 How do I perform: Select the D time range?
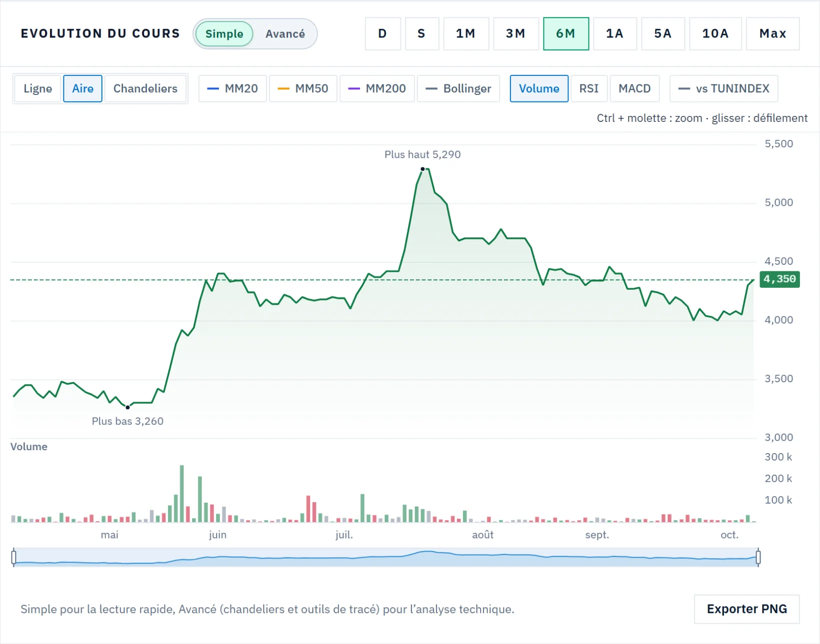tap(382, 34)
